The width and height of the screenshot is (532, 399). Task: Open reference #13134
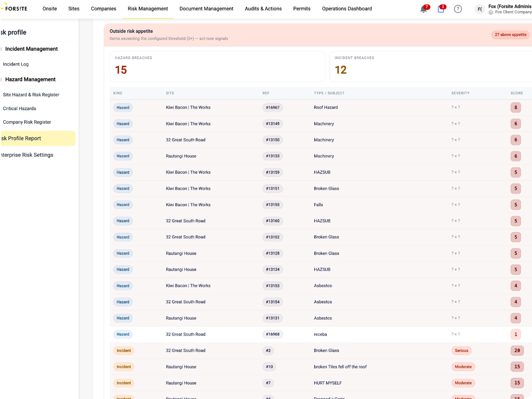273,270
